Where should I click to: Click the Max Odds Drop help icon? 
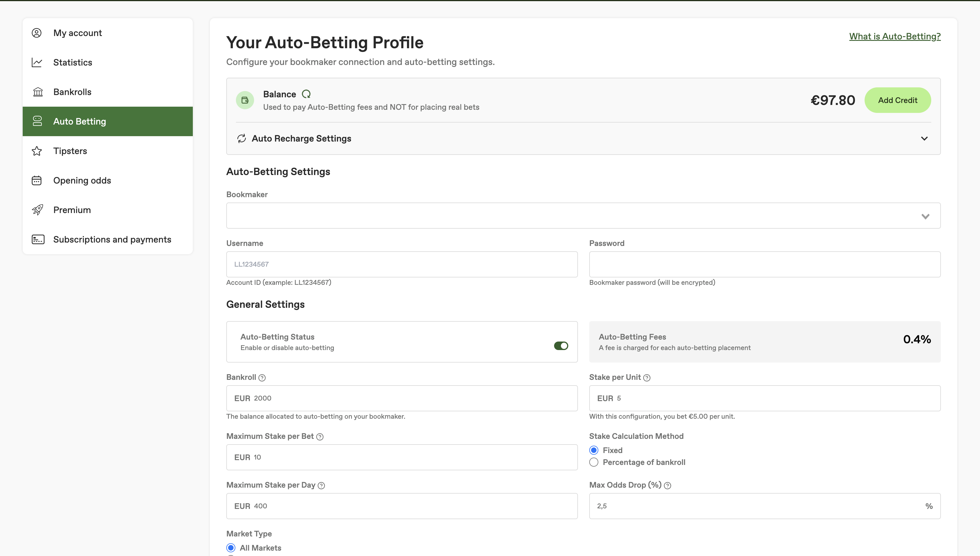668,486
